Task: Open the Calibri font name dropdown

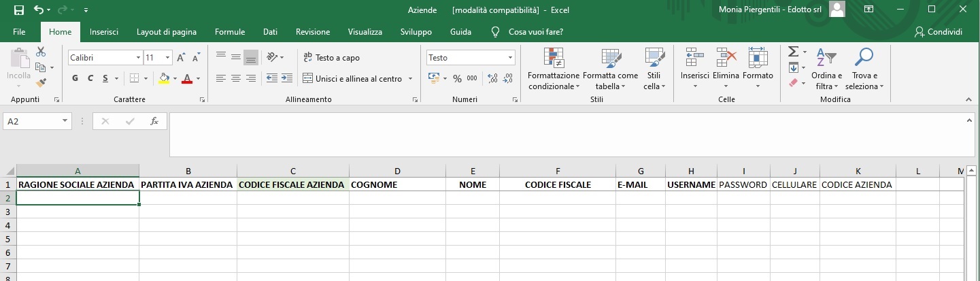Action: pyautogui.click(x=138, y=58)
